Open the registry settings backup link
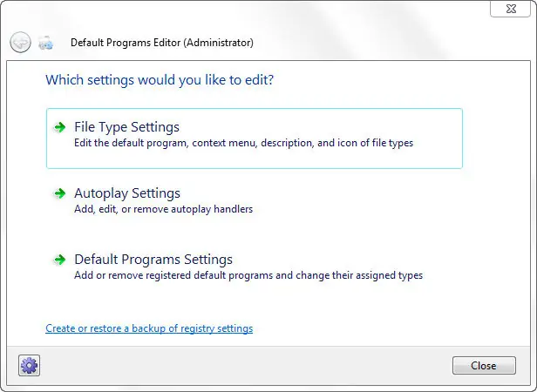The image size is (537, 392). point(149,328)
